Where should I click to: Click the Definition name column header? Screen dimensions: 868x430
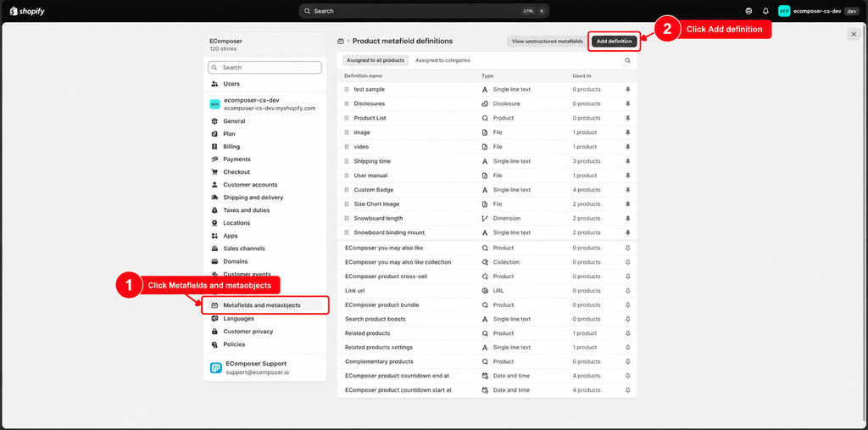363,76
